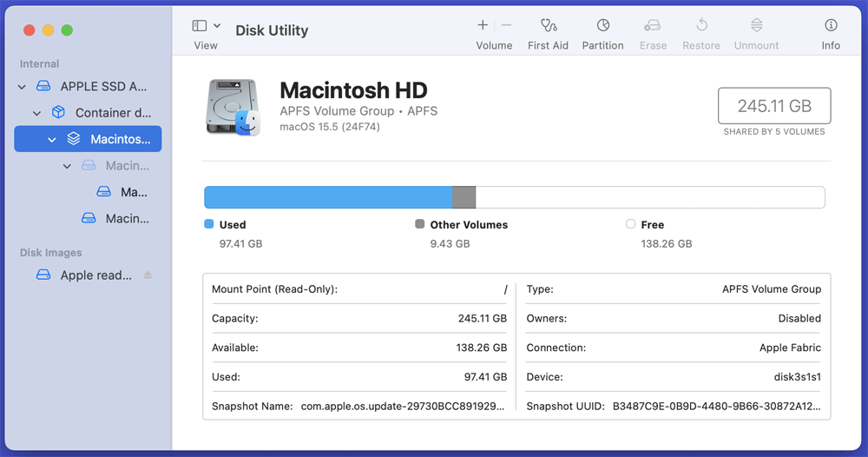This screenshot has width=868, height=457.
Task: Open the Partition pie chart tool
Action: [x=602, y=26]
